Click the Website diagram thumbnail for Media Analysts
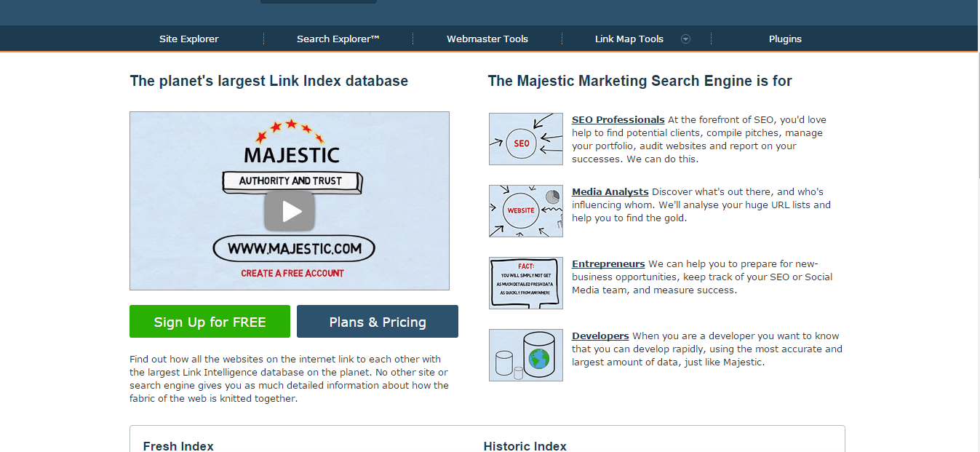 [525, 211]
